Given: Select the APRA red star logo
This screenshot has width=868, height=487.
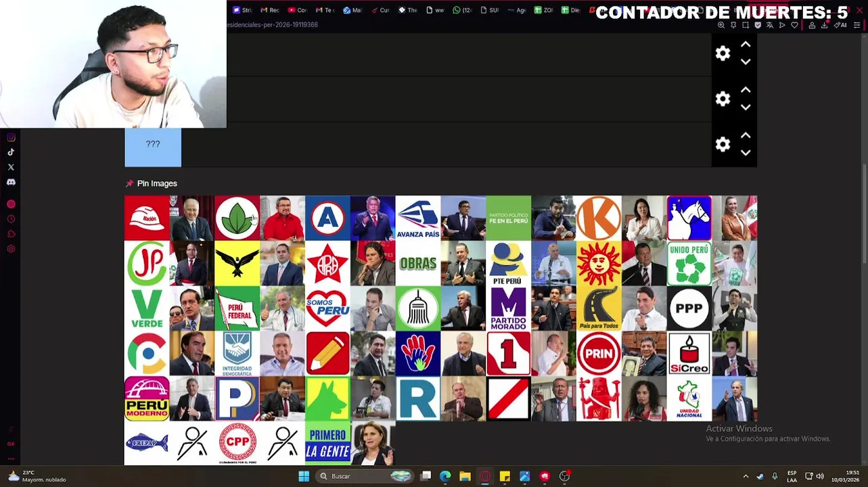Looking at the screenshot, I should click(x=327, y=263).
